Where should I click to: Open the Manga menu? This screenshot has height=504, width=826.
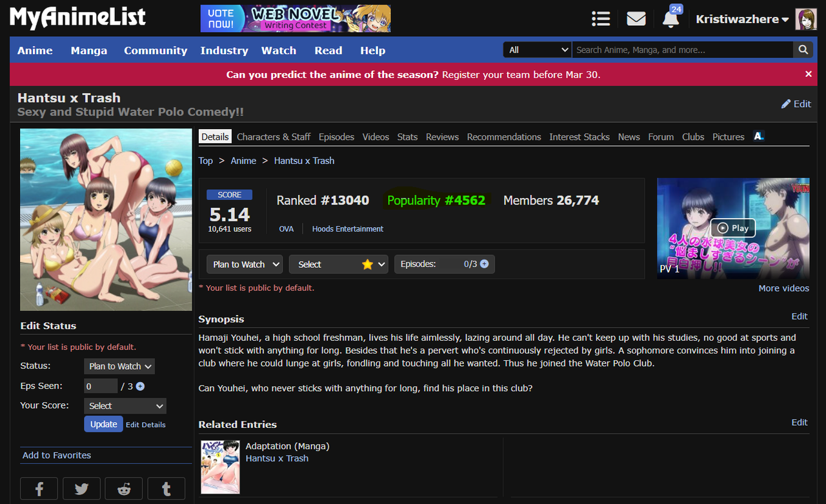coord(89,50)
